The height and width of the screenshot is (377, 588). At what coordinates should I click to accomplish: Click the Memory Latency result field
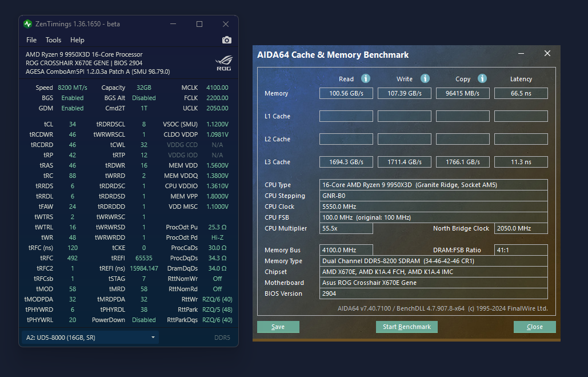pos(521,93)
